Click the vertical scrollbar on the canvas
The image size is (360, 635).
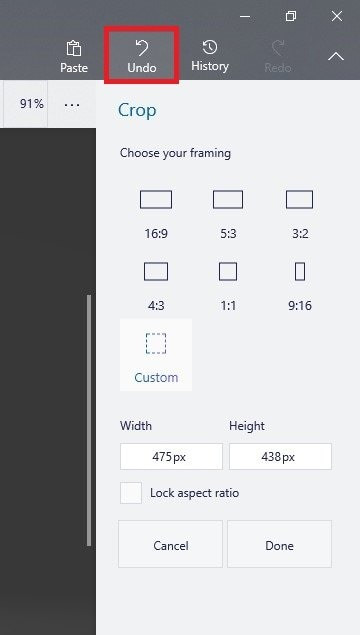tap(89, 421)
